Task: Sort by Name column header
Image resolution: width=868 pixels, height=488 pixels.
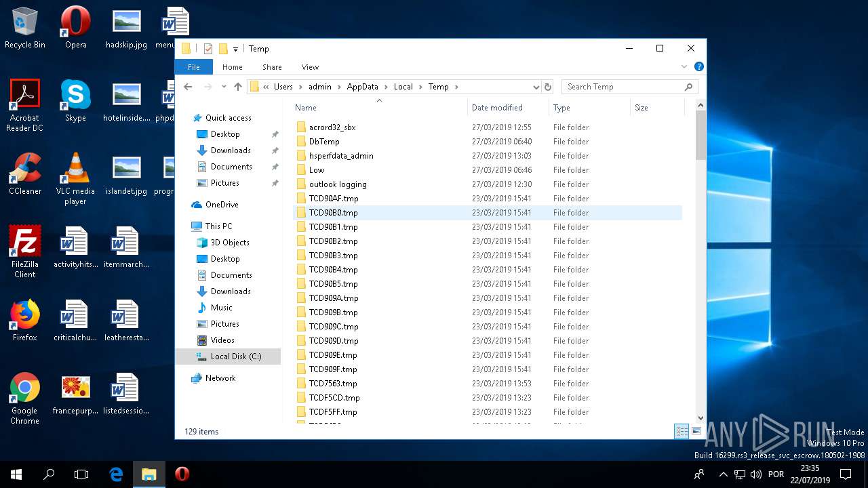Action: [379, 108]
